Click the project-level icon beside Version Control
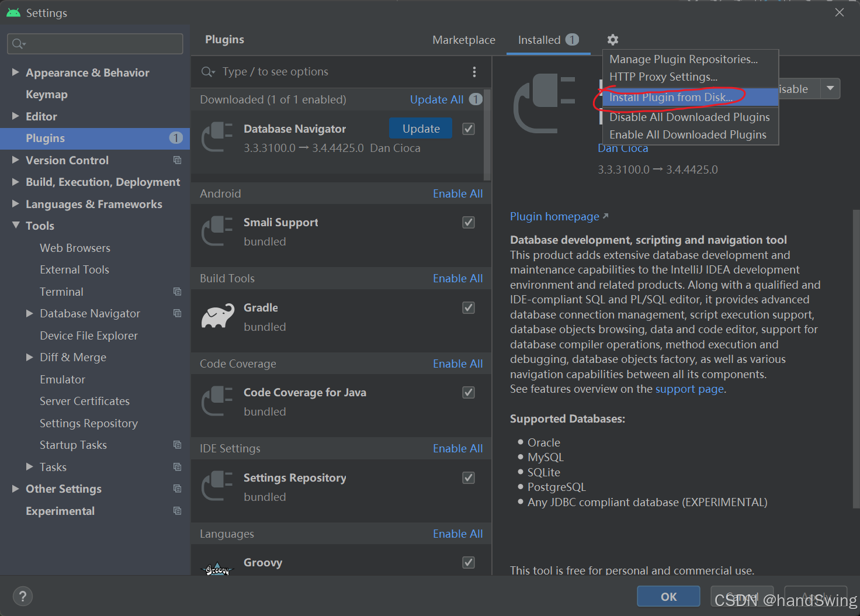The image size is (860, 616). click(177, 160)
